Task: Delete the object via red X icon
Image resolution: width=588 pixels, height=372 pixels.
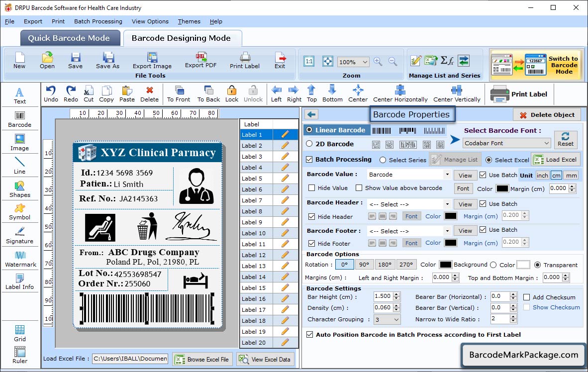Action: pos(149,94)
